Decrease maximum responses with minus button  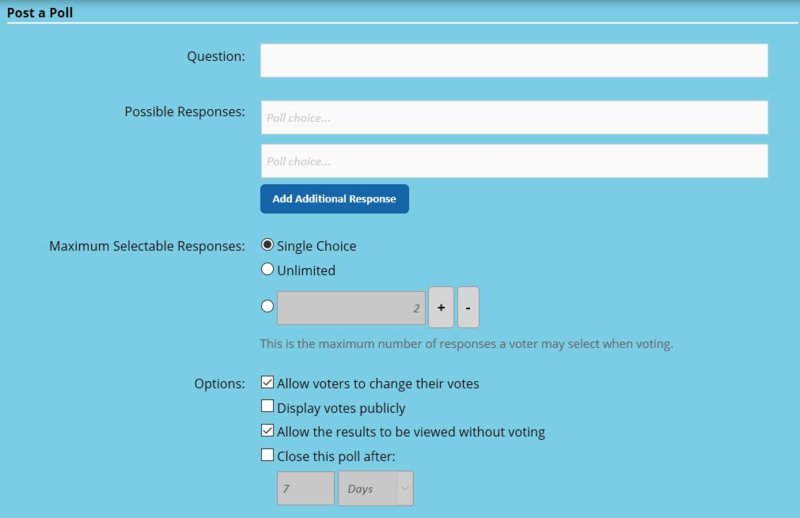point(468,308)
